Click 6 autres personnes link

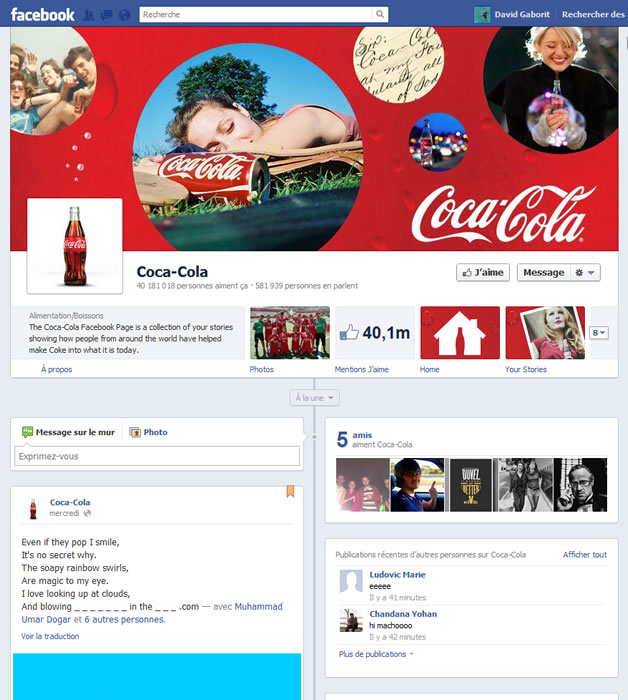coord(125,620)
